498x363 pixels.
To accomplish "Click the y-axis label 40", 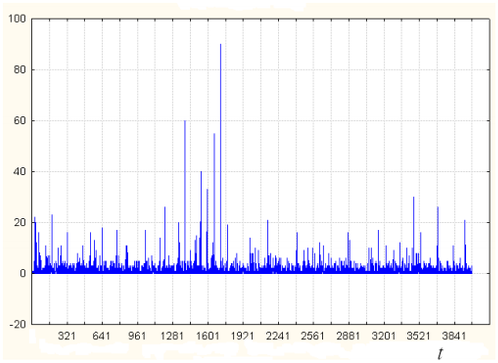I will 20,172.
